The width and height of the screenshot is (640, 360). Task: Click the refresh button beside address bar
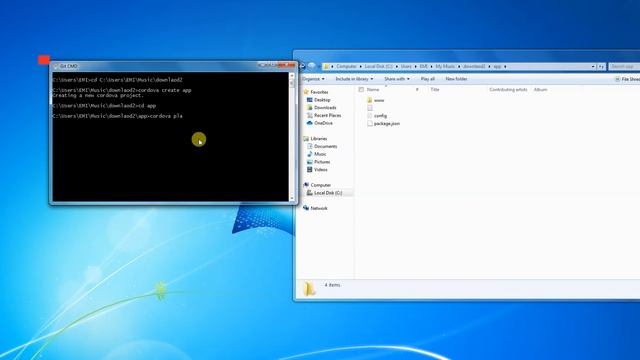601,67
